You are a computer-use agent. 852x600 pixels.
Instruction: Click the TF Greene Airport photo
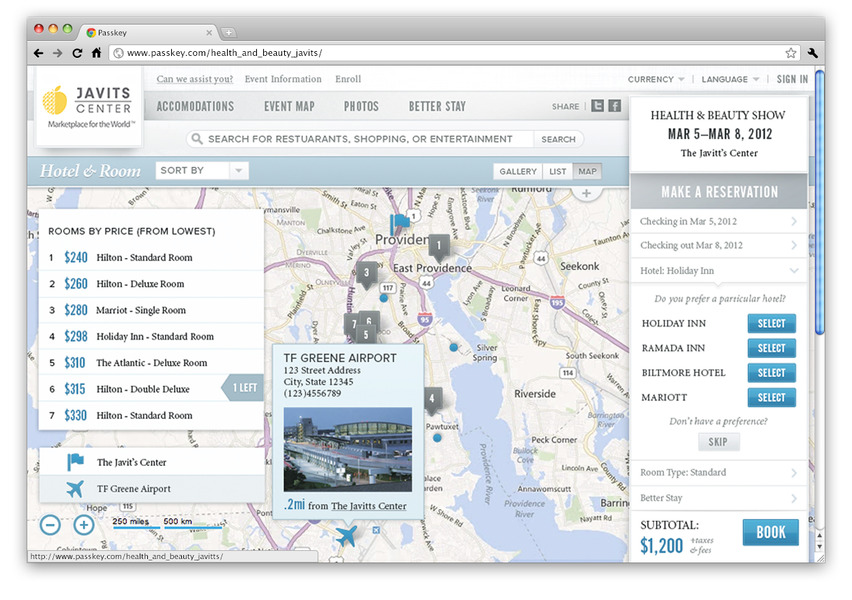click(x=348, y=449)
